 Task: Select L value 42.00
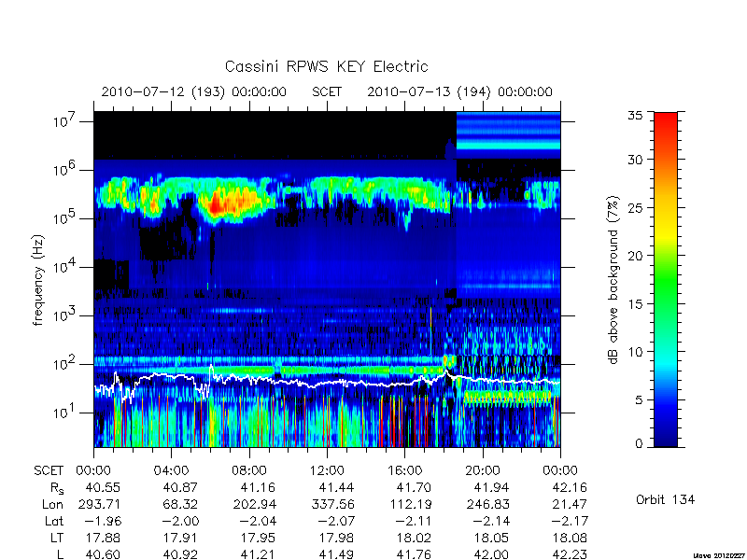tap(492, 554)
